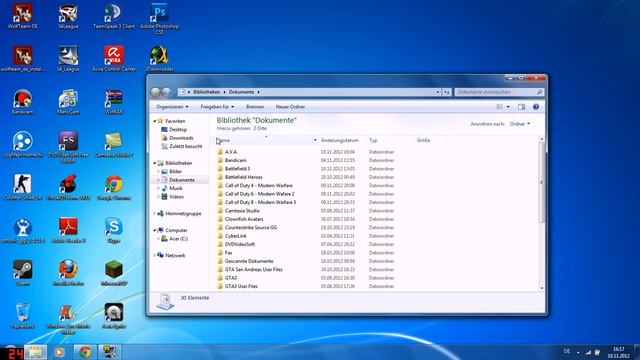Open the Minecraft desktop icon
This screenshot has width=640, height=360.
[x=114, y=273]
